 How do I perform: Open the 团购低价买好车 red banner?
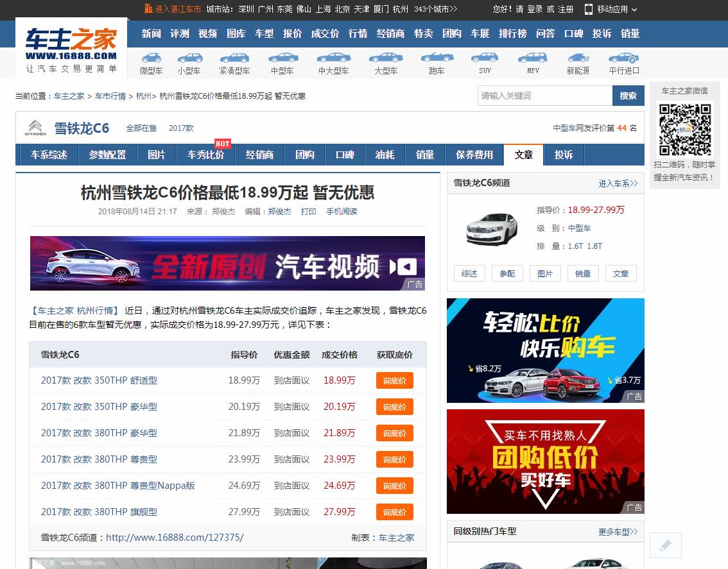click(546, 462)
